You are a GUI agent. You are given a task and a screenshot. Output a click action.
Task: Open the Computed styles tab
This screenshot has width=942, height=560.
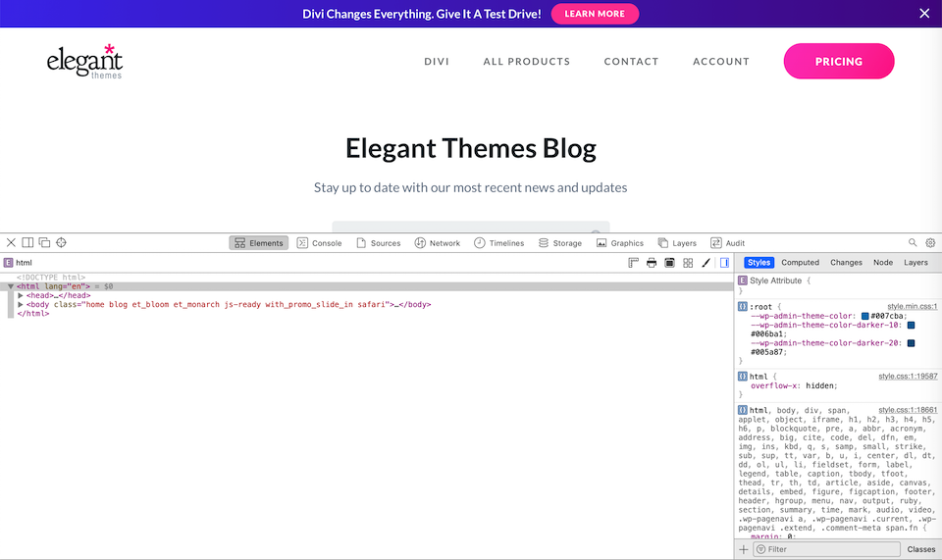pyautogui.click(x=800, y=263)
